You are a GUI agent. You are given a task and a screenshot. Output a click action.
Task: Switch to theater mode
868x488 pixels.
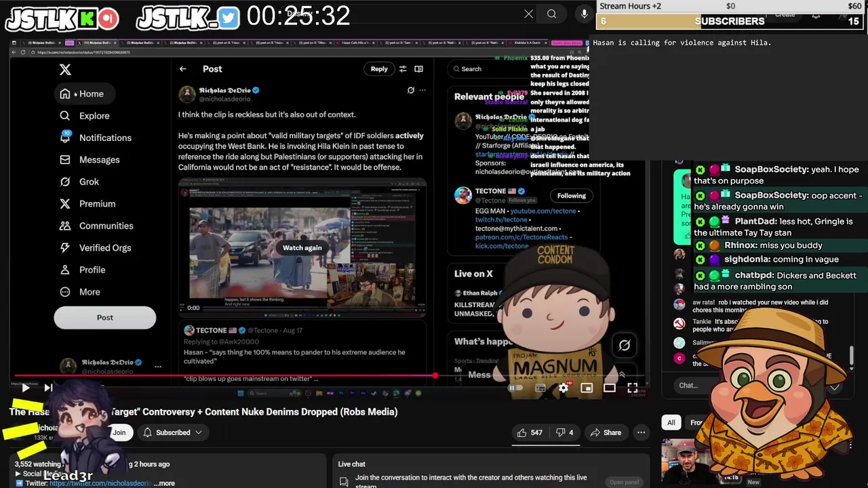pos(610,388)
